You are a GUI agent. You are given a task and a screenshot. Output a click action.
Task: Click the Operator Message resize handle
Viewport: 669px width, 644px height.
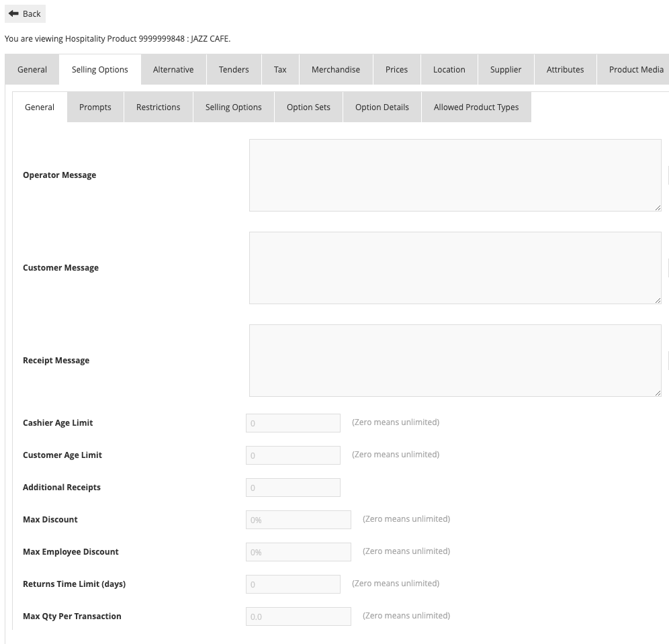pos(658,208)
